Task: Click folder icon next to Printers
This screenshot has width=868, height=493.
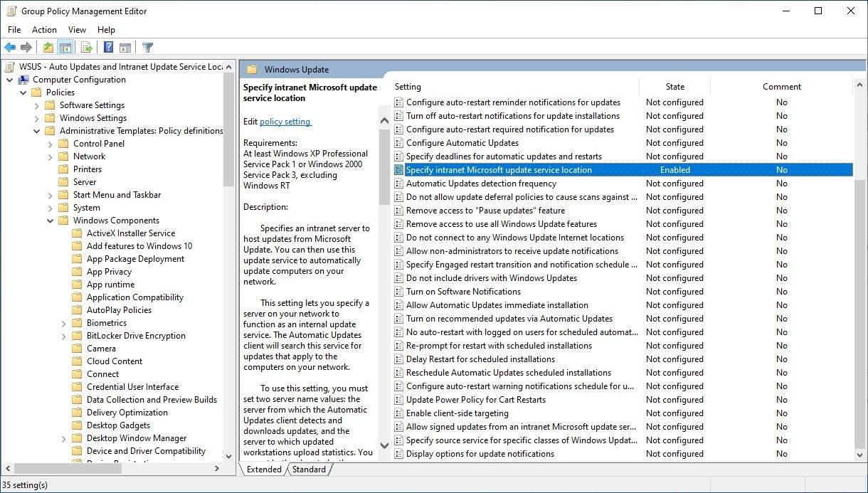Action: point(63,169)
